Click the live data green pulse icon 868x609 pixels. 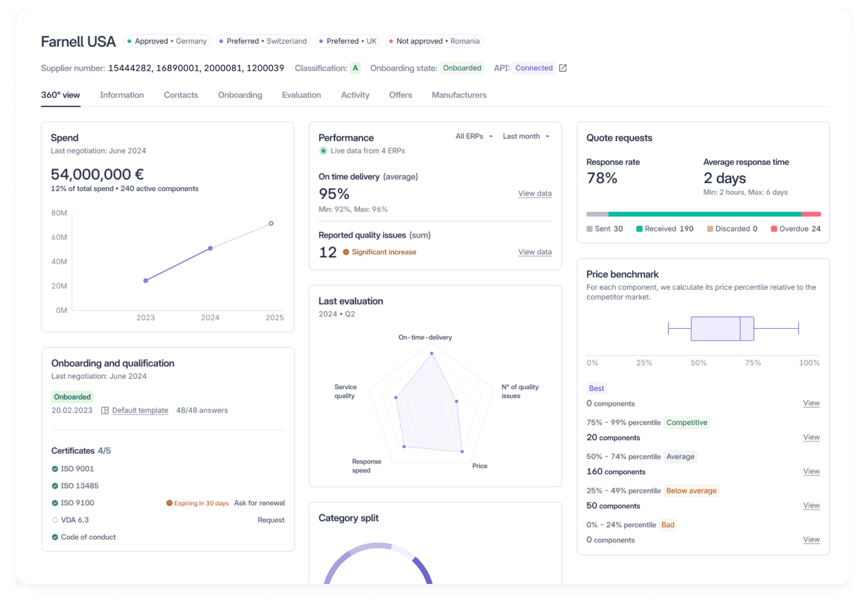coord(323,151)
